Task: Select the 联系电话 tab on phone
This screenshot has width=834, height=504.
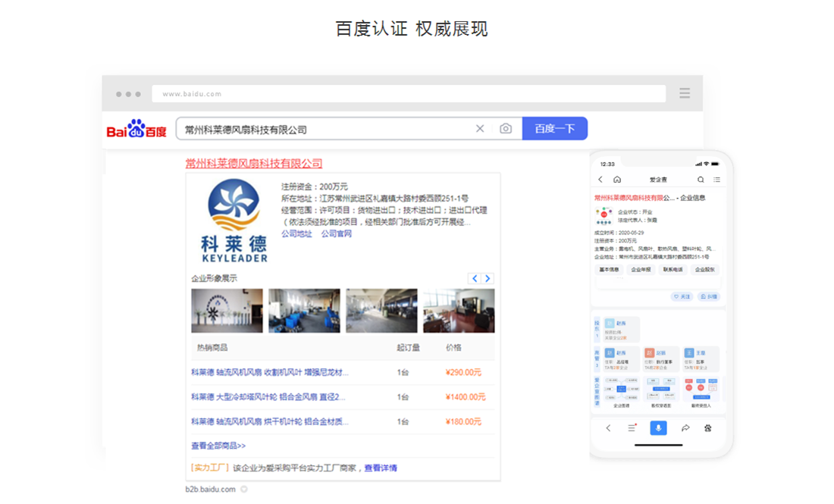Action: point(673,270)
